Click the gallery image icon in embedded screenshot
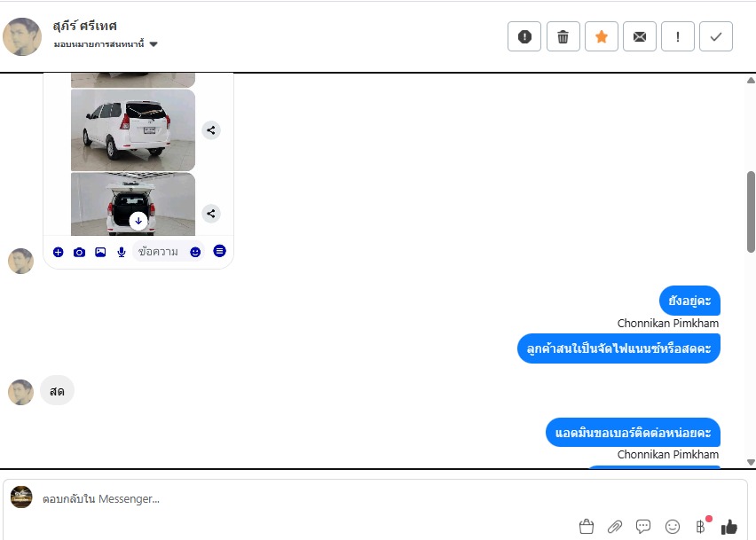This screenshot has width=756, height=540. coord(100,252)
